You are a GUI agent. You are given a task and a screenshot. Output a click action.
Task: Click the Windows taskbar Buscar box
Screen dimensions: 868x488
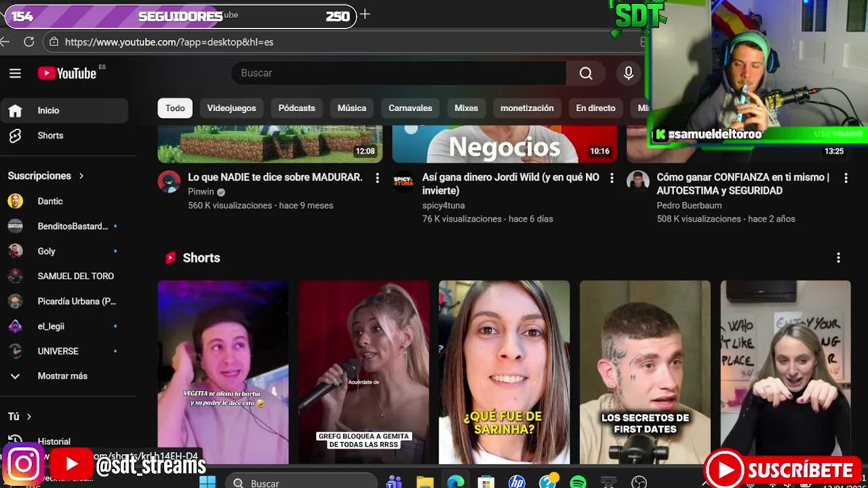(x=301, y=483)
